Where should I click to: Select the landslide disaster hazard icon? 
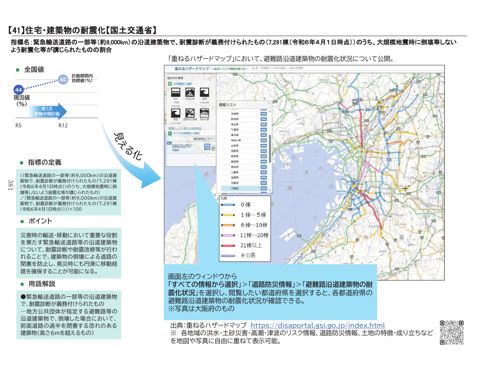click(x=190, y=93)
